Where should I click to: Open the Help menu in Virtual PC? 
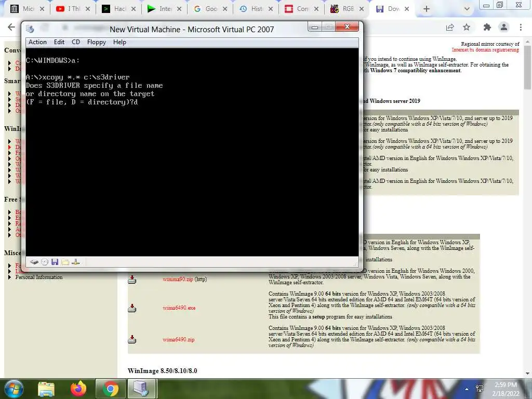click(x=119, y=42)
